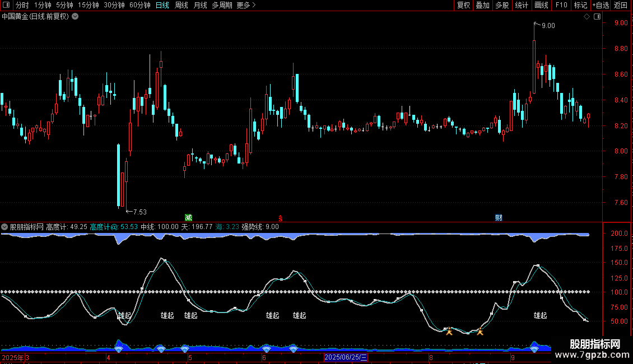Expand the 中国黄金 stock title dropdown

[75, 17]
